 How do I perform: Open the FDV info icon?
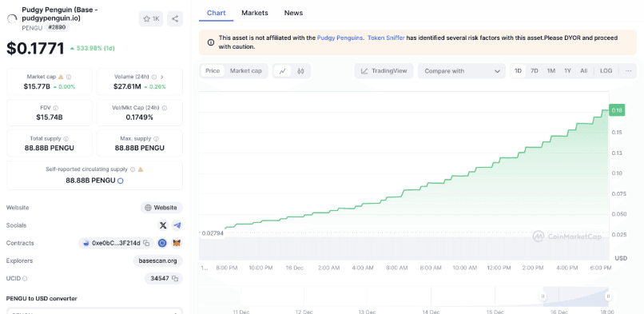56,108
